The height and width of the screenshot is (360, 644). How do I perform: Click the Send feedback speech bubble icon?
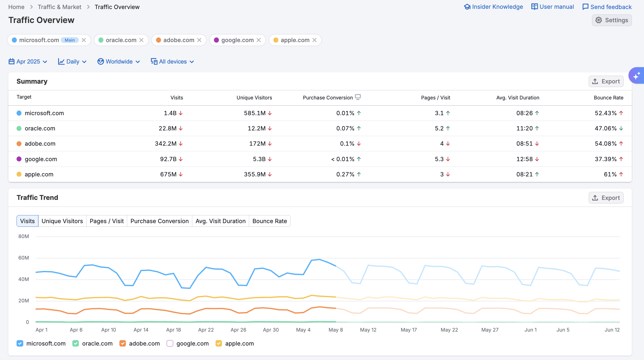click(585, 7)
